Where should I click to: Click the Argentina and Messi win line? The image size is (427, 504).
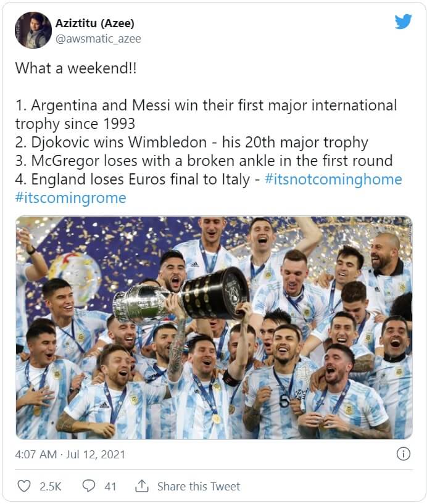[x=206, y=105]
